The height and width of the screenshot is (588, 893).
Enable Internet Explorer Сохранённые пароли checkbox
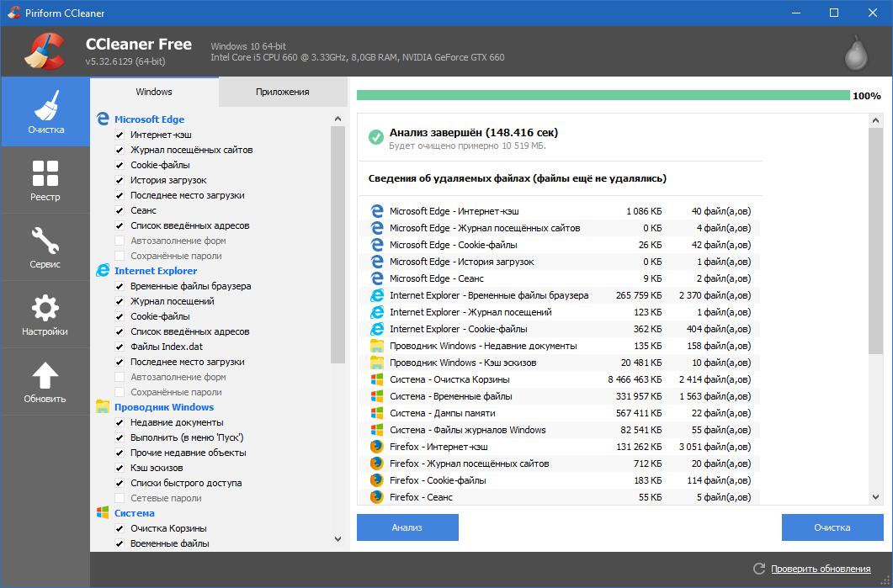point(120,392)
